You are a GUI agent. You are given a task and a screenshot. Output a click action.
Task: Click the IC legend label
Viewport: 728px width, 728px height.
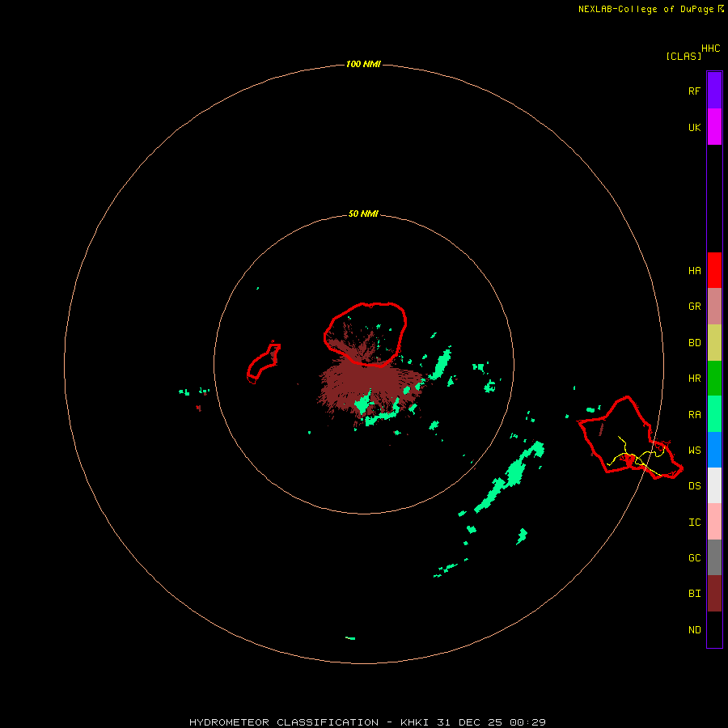click(694, 523)
